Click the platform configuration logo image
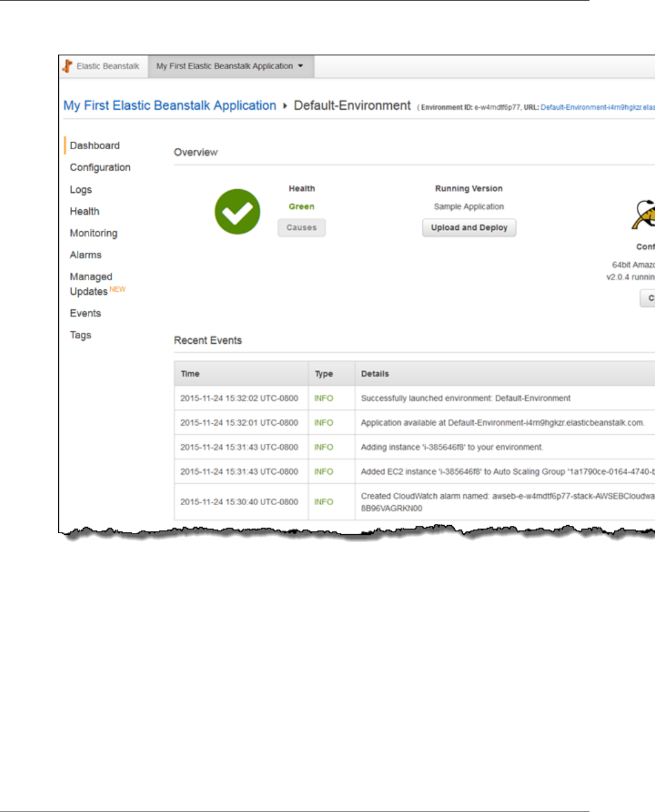This screenshot has height=812, width=655. [643, 214]
